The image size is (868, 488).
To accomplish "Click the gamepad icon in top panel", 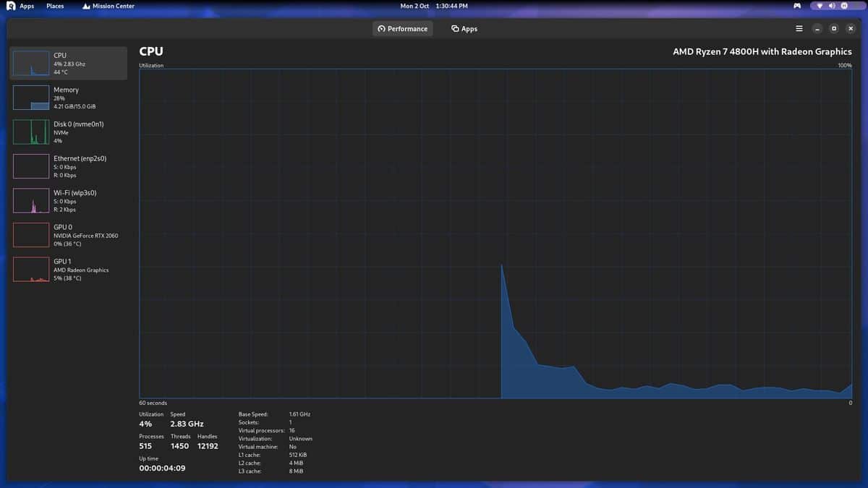I will click(x=797, y=6).
